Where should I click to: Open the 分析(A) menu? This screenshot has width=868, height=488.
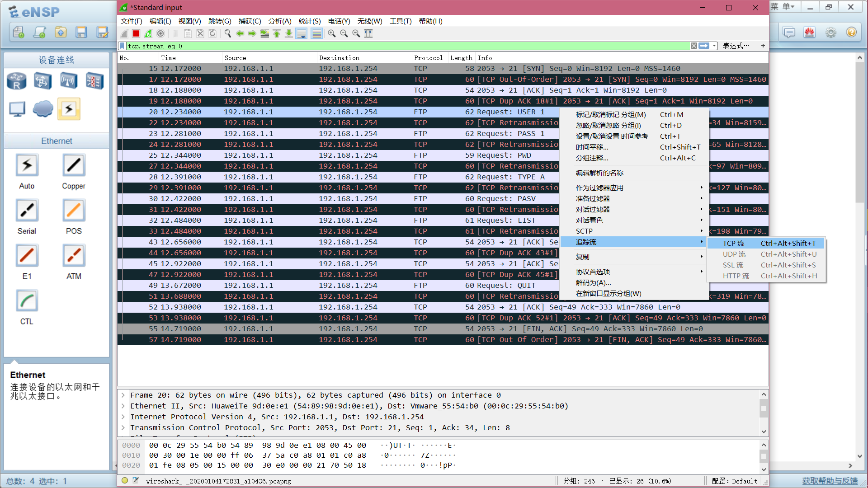(x=279, y=21)
